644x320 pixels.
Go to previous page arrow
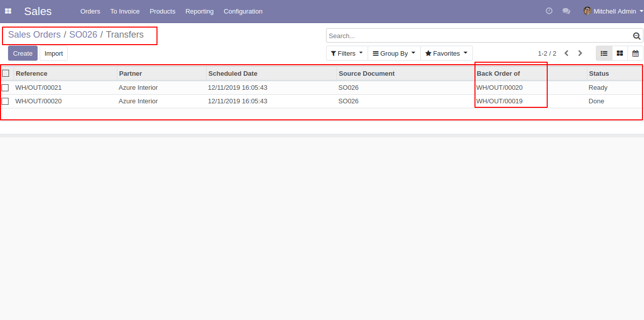point(566,53)
